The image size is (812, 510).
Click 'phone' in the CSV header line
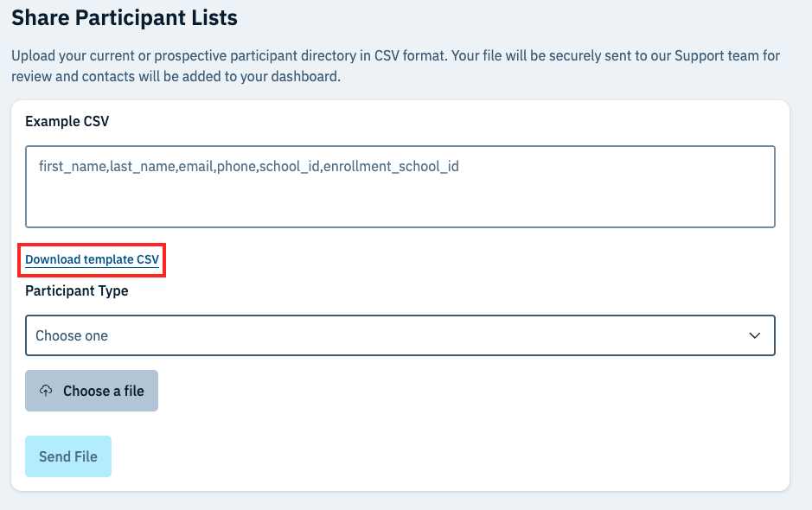(236, 166)
